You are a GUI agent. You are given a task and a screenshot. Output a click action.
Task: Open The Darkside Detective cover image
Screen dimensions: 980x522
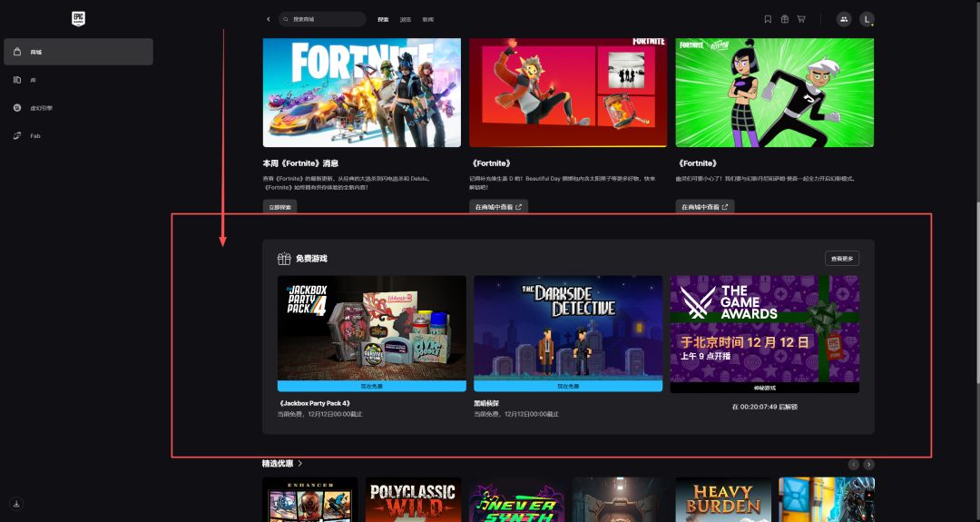(568, 329)
